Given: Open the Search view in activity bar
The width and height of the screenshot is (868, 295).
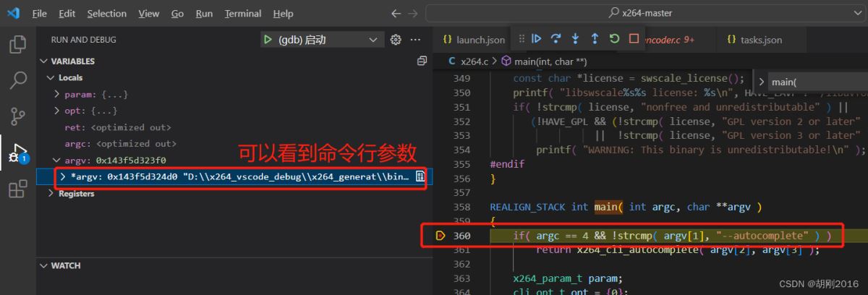Looking at the screenshot, I should 17,81.
